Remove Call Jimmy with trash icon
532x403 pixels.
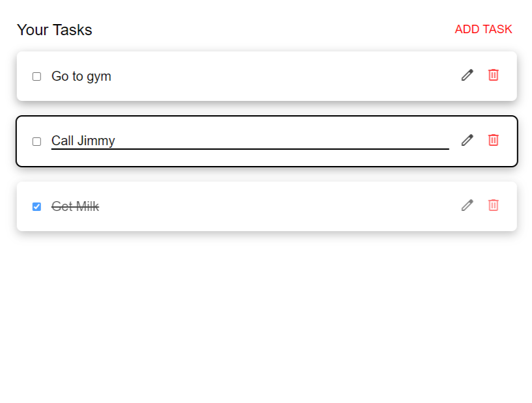pos(494,140)
